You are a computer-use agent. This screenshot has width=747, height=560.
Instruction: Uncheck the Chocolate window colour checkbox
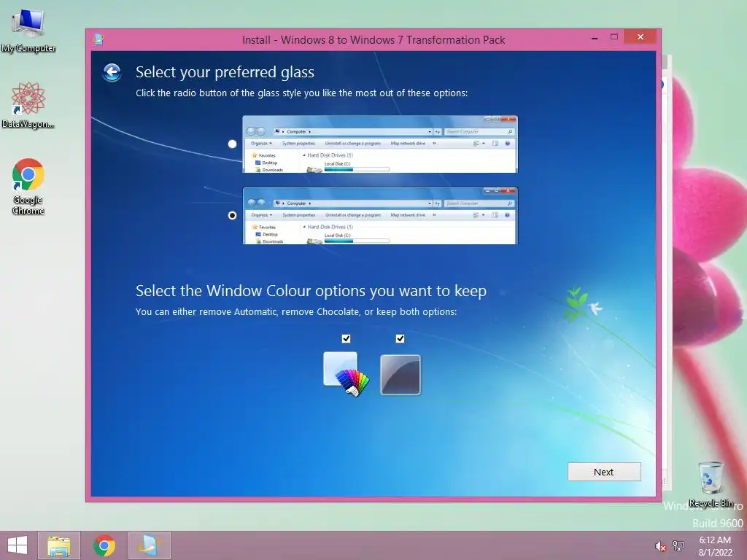pyautogui.click(x=400, y=338)
